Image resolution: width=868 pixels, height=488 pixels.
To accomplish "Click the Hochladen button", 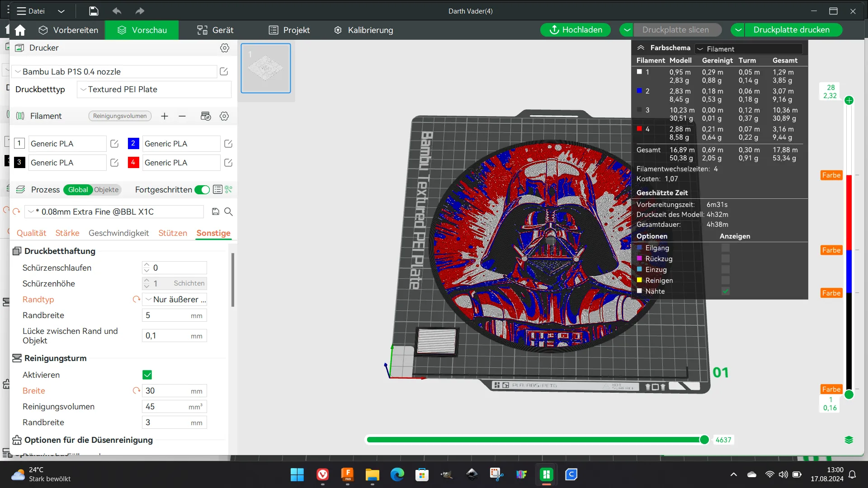I will coord(576,30).
